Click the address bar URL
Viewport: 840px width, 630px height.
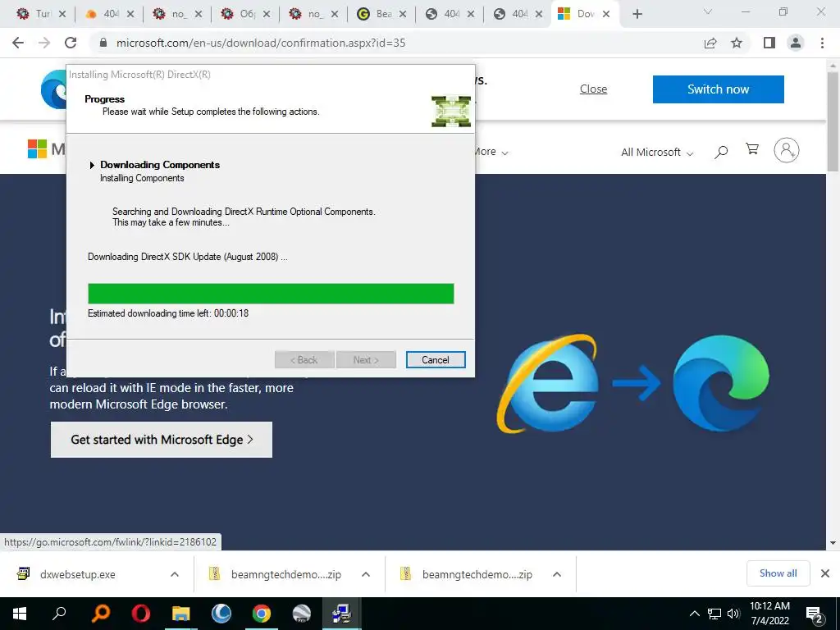(260, 43)
